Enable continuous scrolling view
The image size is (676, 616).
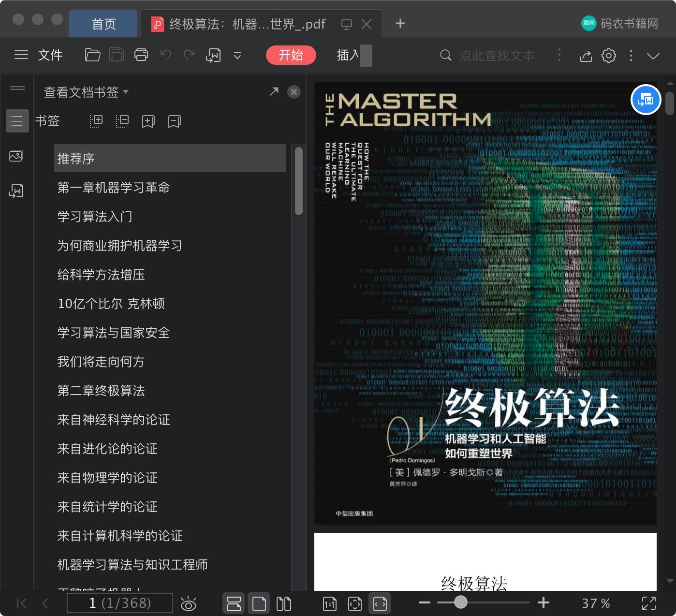click(234, 603)
